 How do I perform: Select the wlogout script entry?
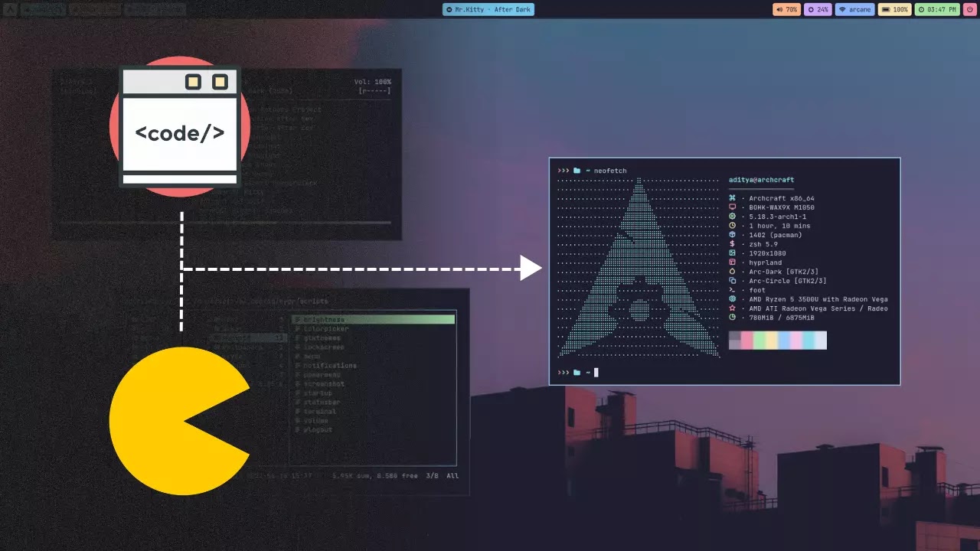[x=318, y=430]
